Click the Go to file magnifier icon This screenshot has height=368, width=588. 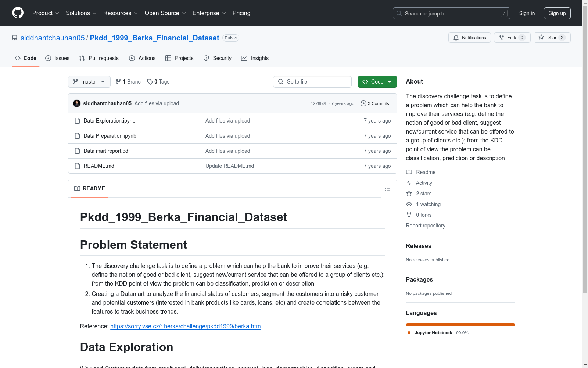[x=281, y=82]
